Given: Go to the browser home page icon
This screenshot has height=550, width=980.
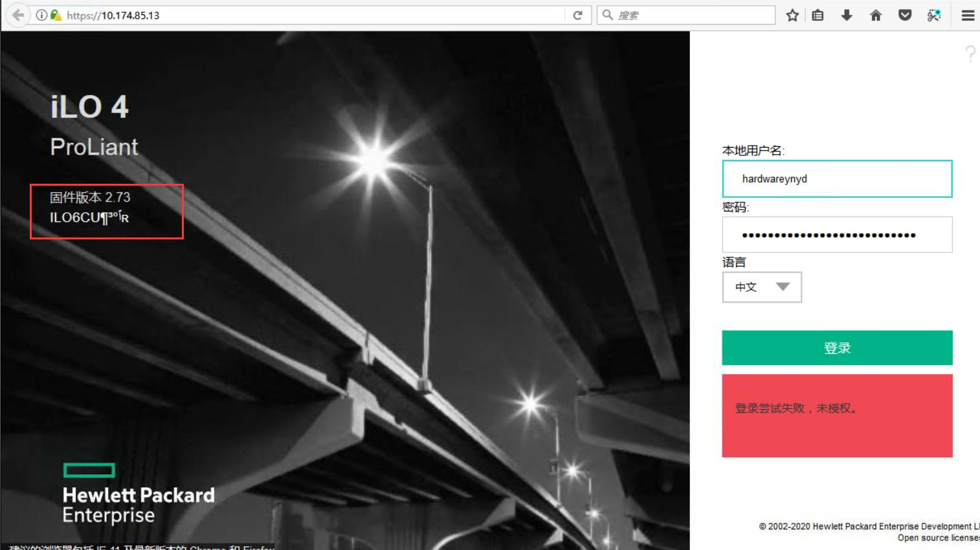Looking at the screenshot, I should pyautogui.click(x=876, y=15).
